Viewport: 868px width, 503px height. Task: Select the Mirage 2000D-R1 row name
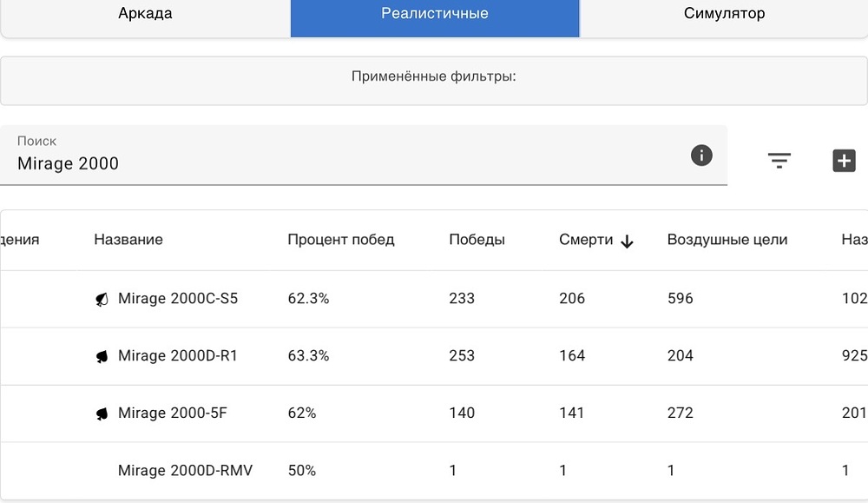click(x=178, y=355)
